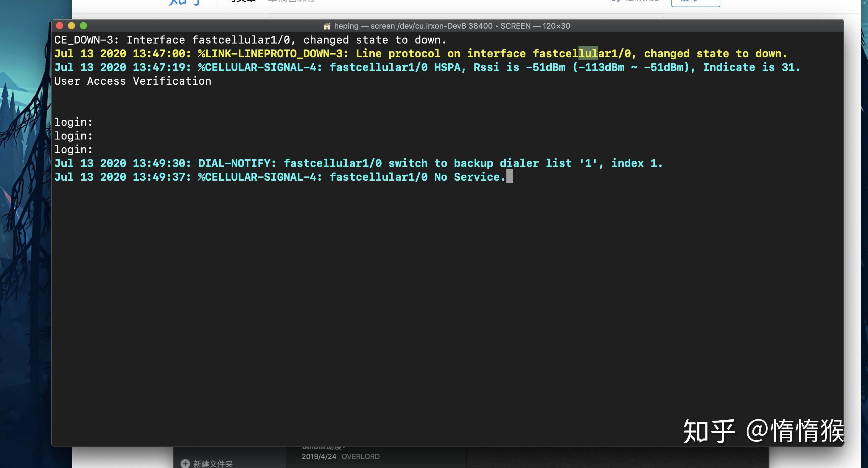Close the terminal window with red button
The width and height of the screenshot is (868, 468).
coord(60,26)
